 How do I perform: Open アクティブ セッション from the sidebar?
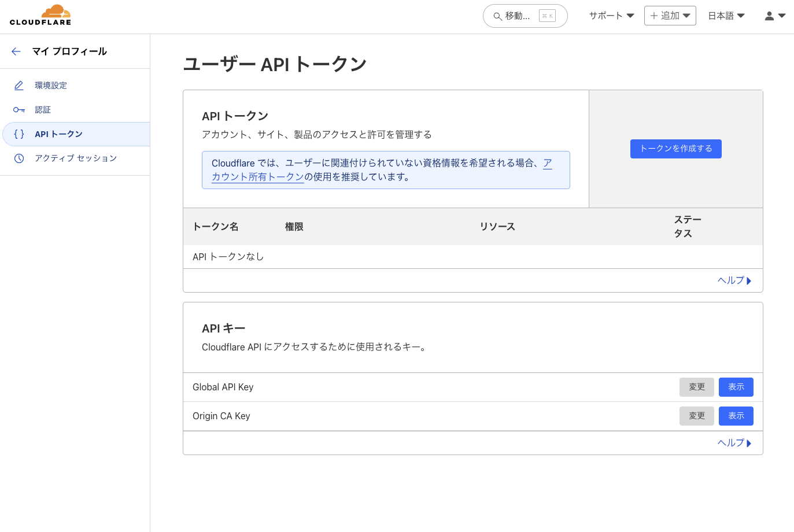click(75, 158)
